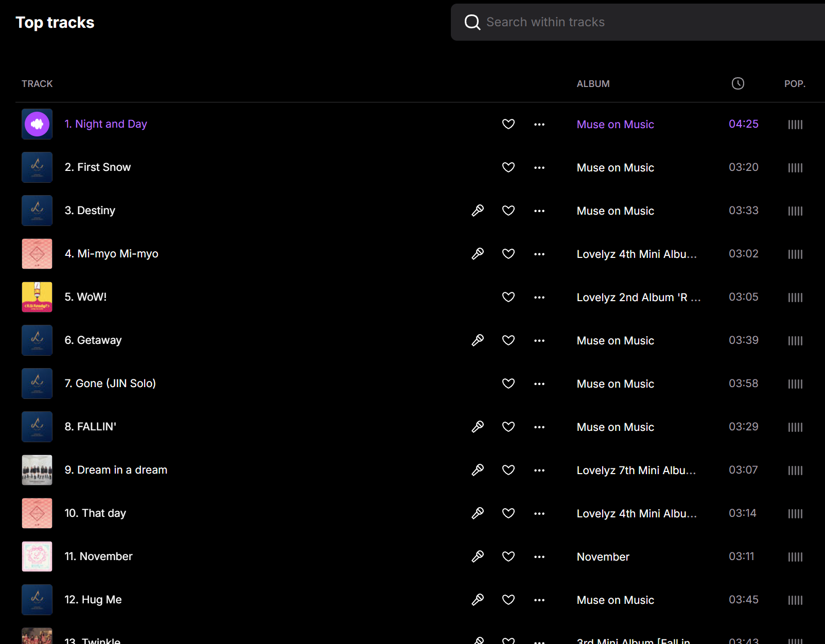The image size is (825, 644).
Task: View lyrics for That day
Action: click(x=478, y=513)
